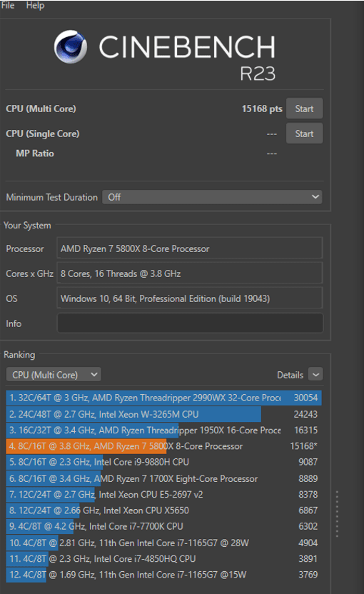Screen dimensions: 364x594
Task: Select the Xeon X5650 ranking row
Action: coord(163,510)
